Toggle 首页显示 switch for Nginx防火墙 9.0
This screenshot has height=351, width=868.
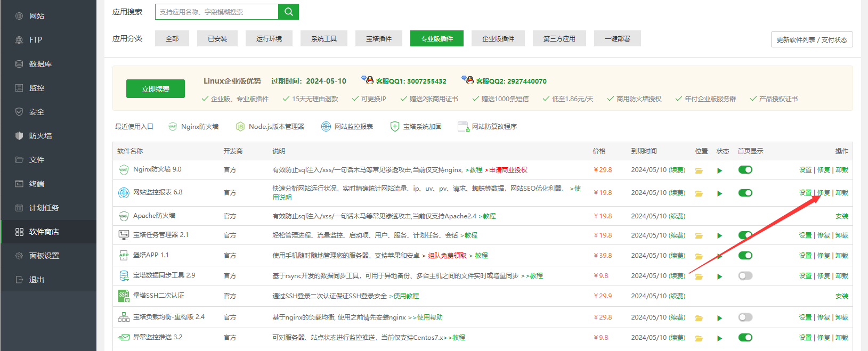(x=745, y=170)
